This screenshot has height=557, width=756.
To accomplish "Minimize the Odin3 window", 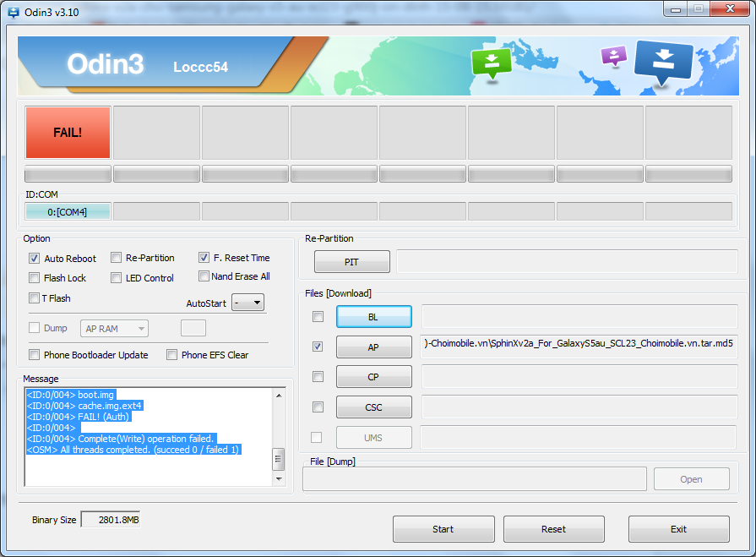I will click(676, 9).
